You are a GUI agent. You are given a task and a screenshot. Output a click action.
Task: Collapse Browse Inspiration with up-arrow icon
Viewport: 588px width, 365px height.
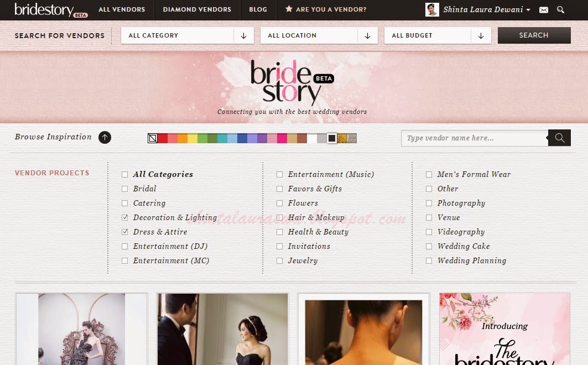pos(105,138)
